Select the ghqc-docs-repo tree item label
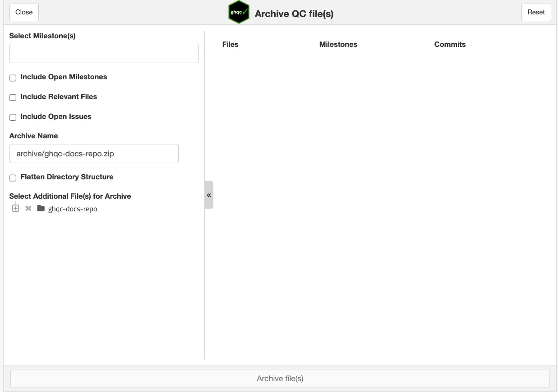Viewport: 558px width, 392px height. pyautogui.click(x=73, y=209)
